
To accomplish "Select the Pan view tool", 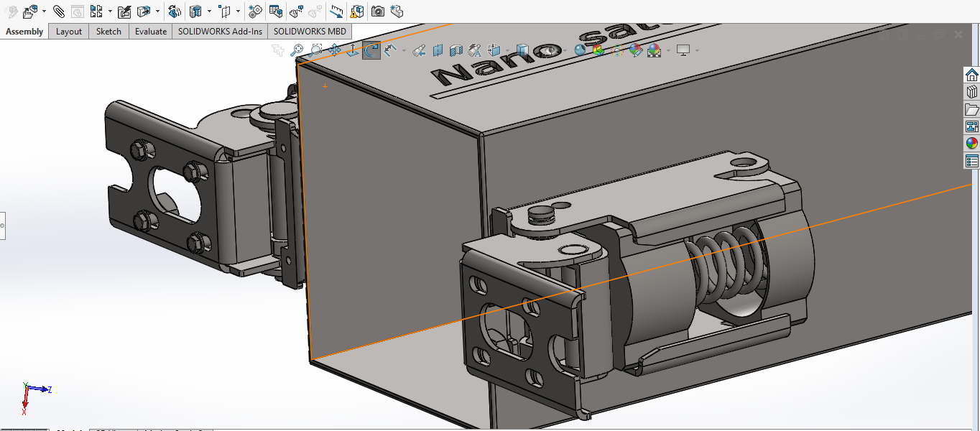I will pos(334,50).
